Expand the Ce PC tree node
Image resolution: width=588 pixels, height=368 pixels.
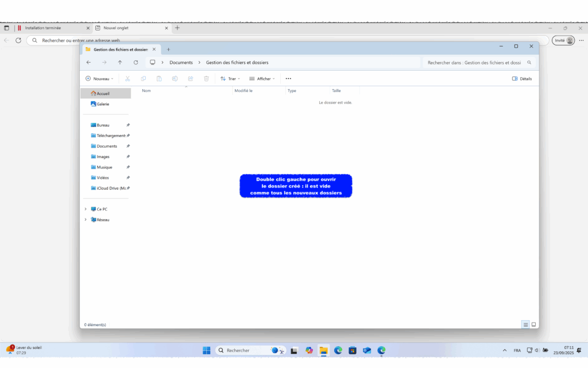click(86, 209)
